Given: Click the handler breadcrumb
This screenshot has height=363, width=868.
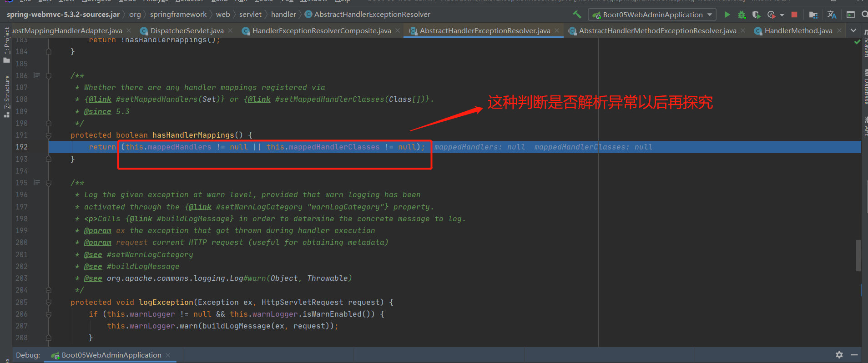Looking at the screenshot, I should (x=283, y=15).
